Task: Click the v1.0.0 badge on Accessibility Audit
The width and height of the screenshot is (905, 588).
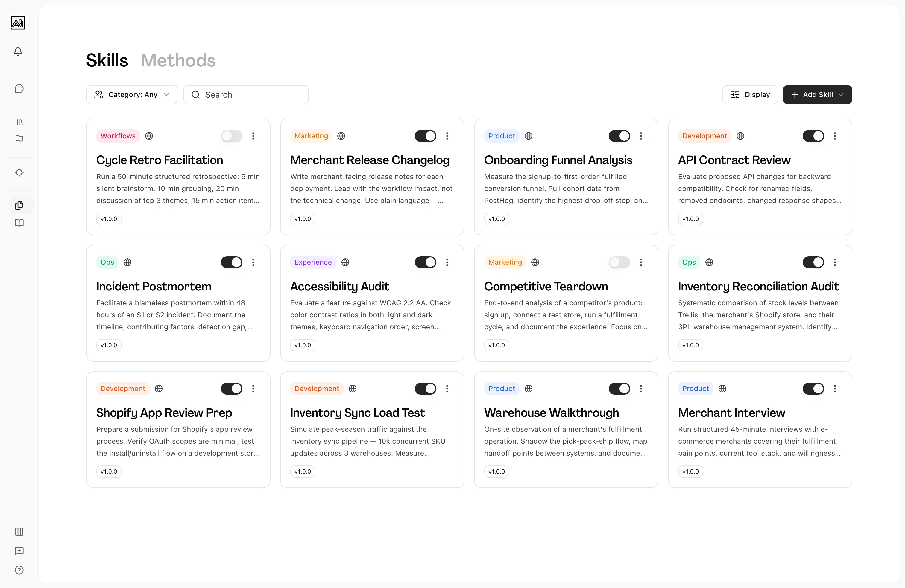Action: coord(302,345)
